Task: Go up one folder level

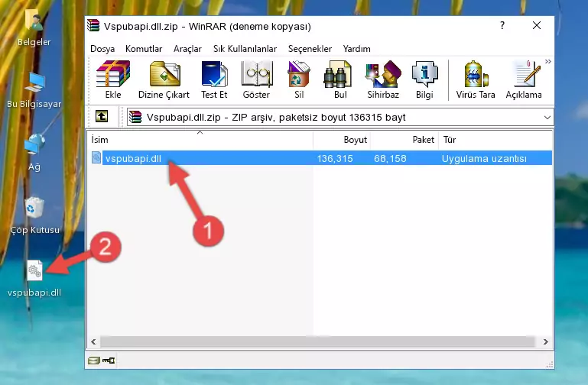Action: pos(102,116)
